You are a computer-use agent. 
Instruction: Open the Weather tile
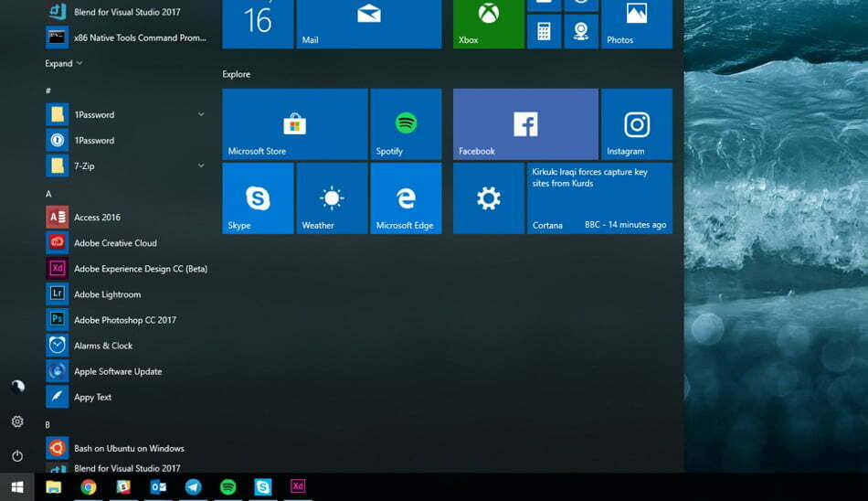333,198
